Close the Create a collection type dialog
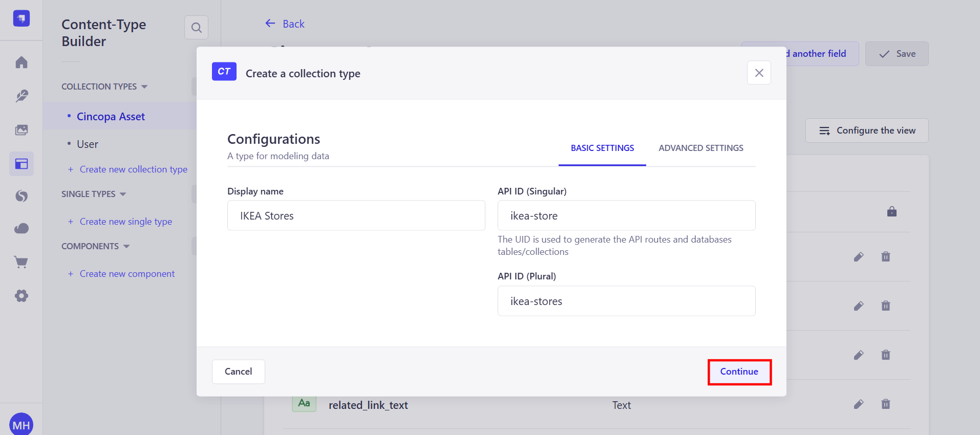The height and width of the screenshot is (435, 980). 759,73
